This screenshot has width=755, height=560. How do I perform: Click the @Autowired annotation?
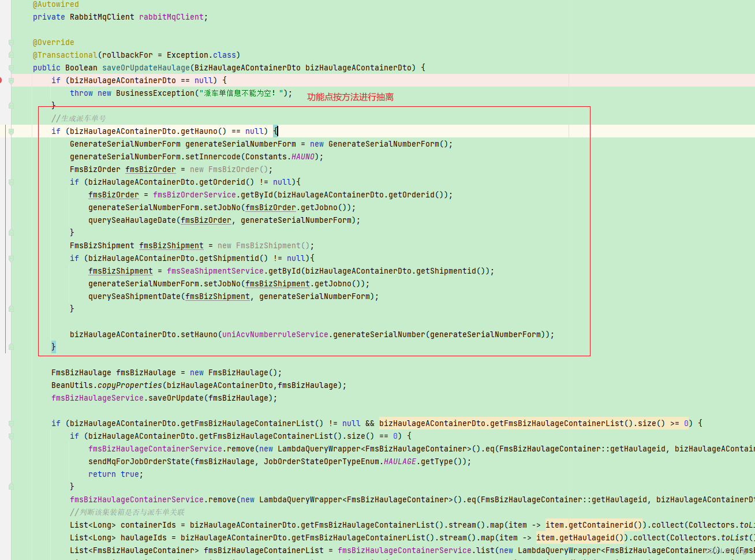pos(56,4)
